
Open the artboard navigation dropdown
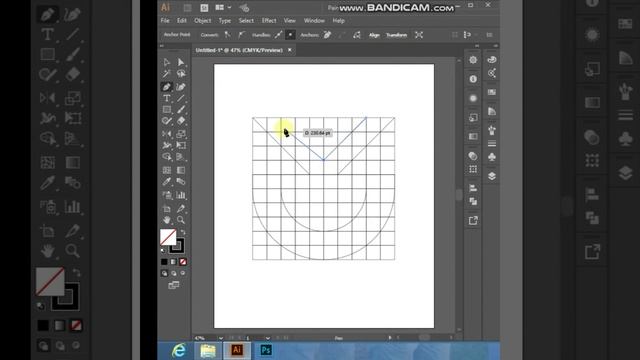(x=267, y=338)
